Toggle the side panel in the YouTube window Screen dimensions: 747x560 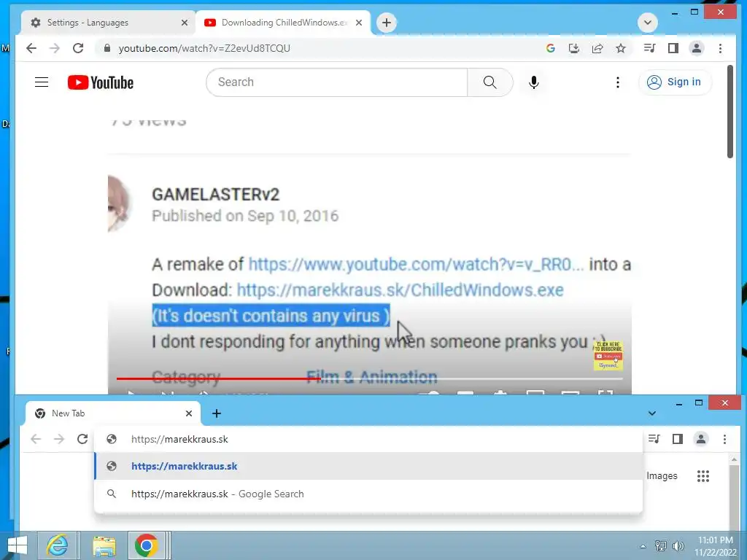(x=673, y=48)
